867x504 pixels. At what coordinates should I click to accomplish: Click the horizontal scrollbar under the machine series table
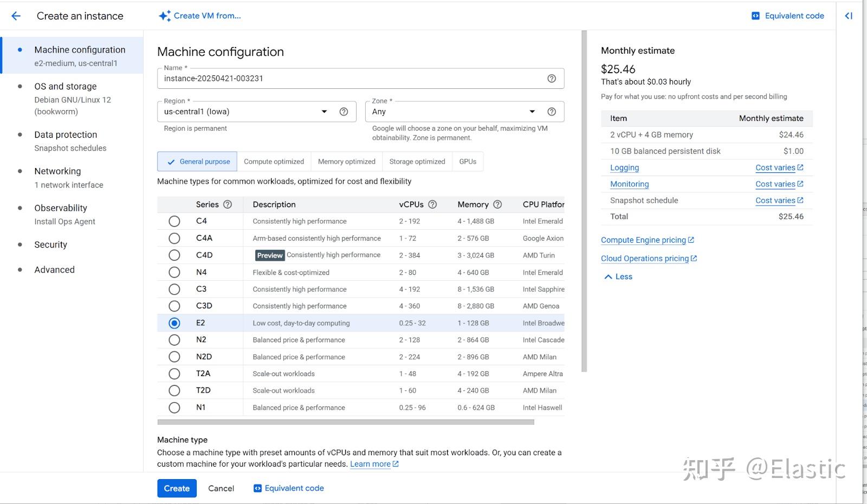[347, 421]
